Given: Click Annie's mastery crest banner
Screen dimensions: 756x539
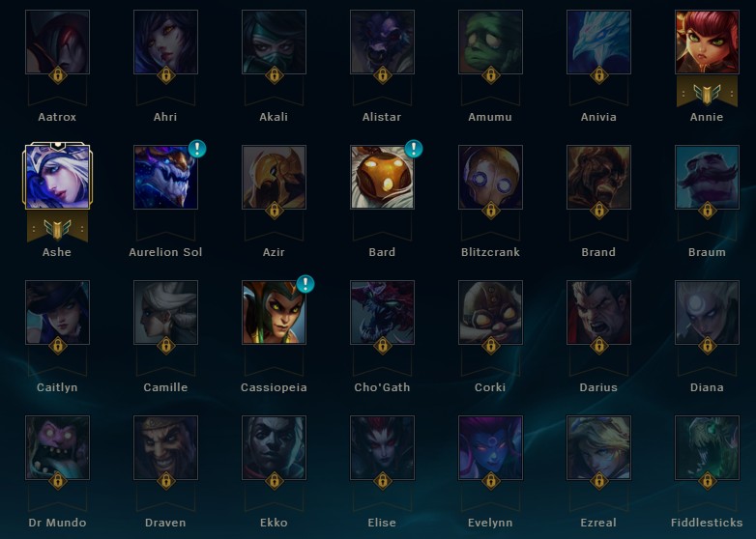Looking at the screenshot, I should 707,93.
